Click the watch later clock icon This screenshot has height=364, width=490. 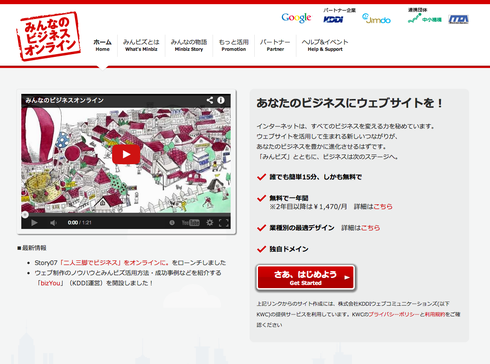[x=172, y=223]
